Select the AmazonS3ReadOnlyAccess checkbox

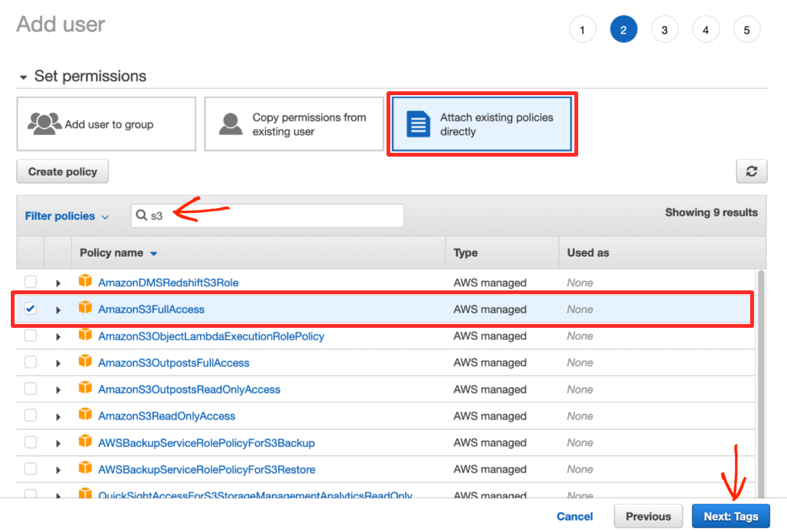pos(30,416)
